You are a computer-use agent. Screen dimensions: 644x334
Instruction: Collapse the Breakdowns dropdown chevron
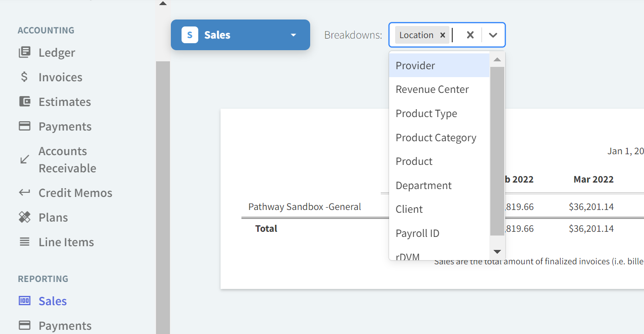pyautogui.click(x=493, y=35)
